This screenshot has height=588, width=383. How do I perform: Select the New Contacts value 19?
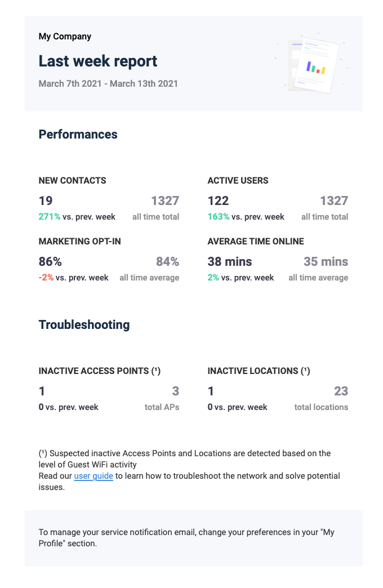(x=46, y=201)
